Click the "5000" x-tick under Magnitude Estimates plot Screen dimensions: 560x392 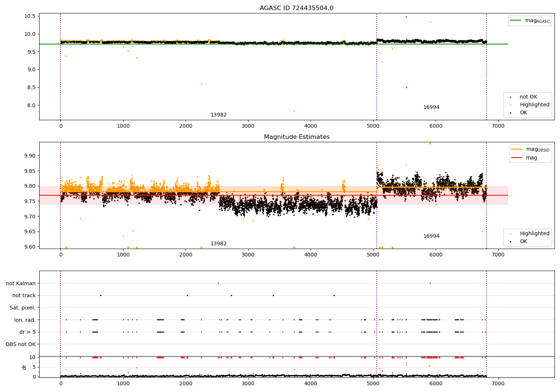click(x=373, y=255)
